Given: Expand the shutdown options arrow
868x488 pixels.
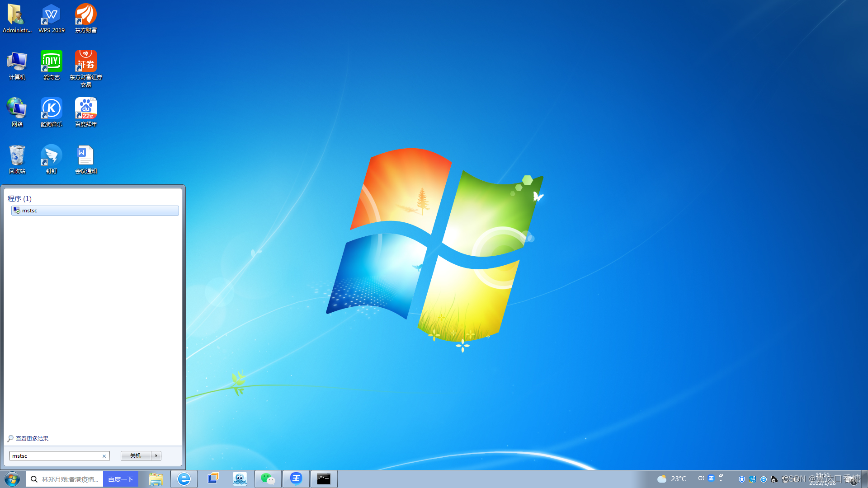Looking at the screenshot, I should (x=156, y=456).
